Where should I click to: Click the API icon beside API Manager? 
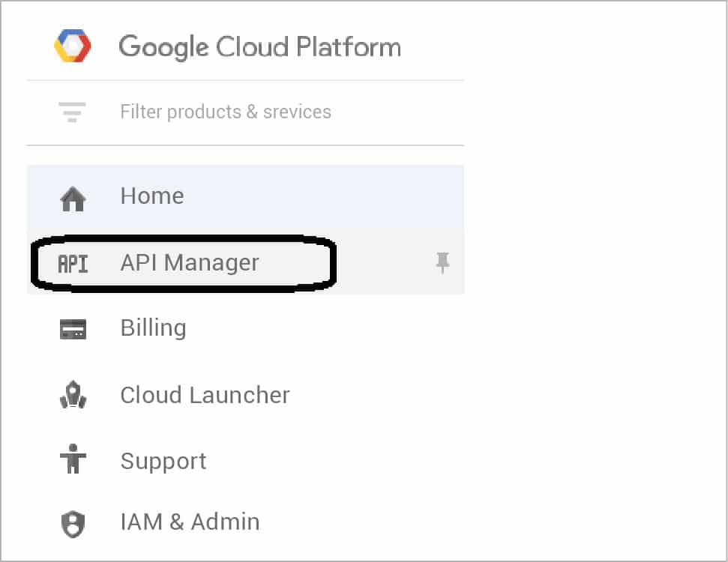[x=73, y=263]
